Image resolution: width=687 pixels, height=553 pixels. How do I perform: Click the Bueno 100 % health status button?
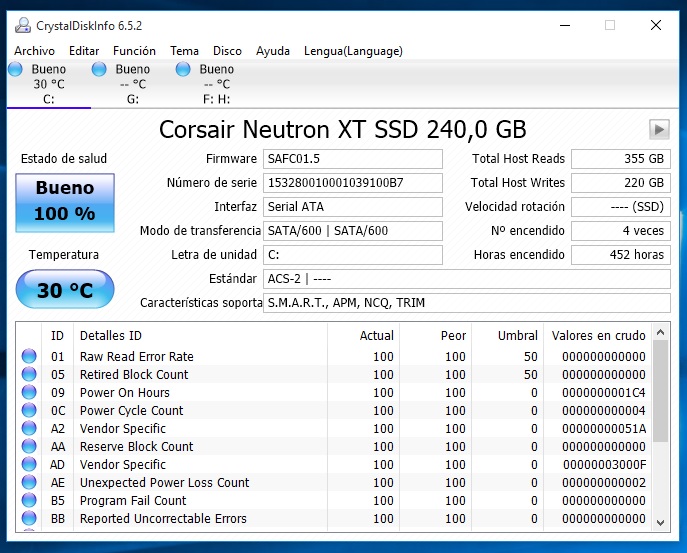(x=65, y=202)
